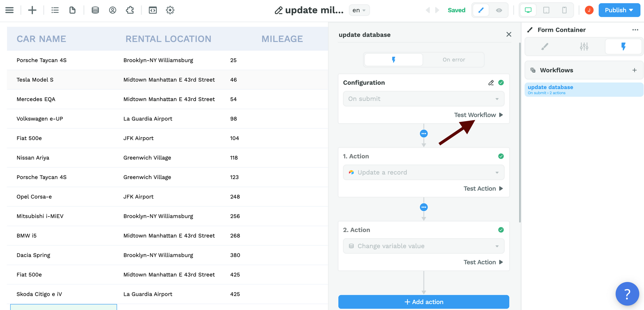This screenshot has height=310, width=644.
Task: Click the user avatar J
Action: 589,10
